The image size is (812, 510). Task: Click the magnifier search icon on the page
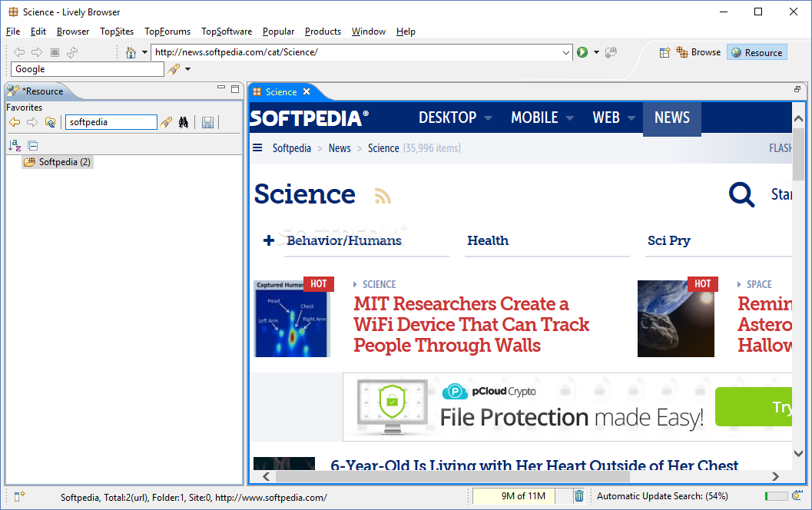pyautogui.click(x=741, y=194)
